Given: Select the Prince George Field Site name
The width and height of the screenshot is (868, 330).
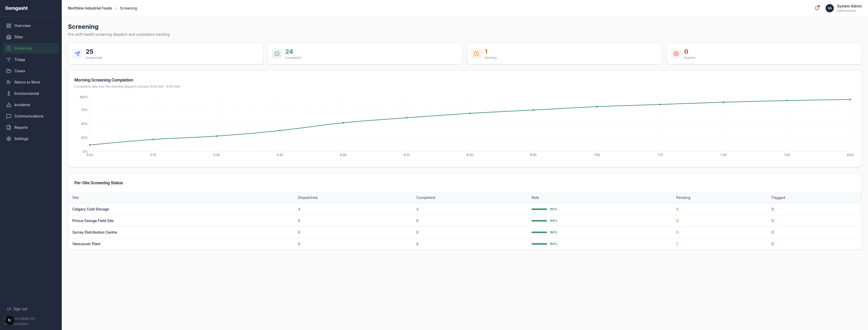Looking at the screenshot, I should tap(93, 221).
